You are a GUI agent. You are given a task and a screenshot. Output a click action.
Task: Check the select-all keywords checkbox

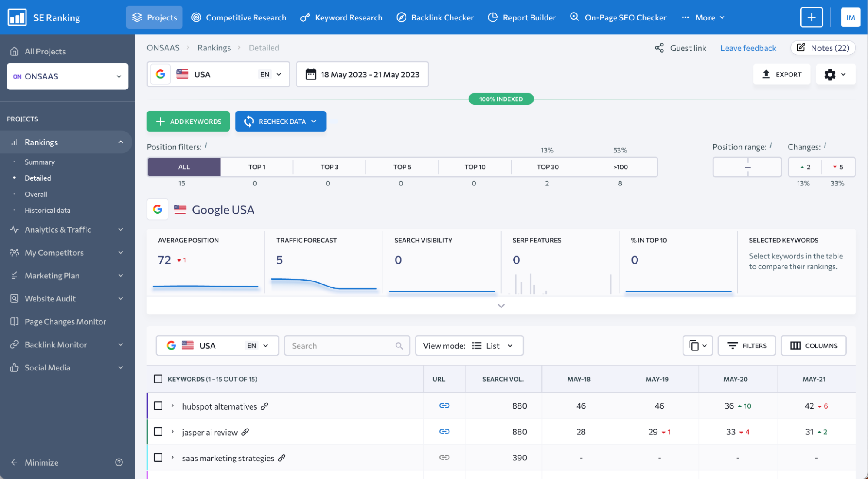click(x=158, y=379)
